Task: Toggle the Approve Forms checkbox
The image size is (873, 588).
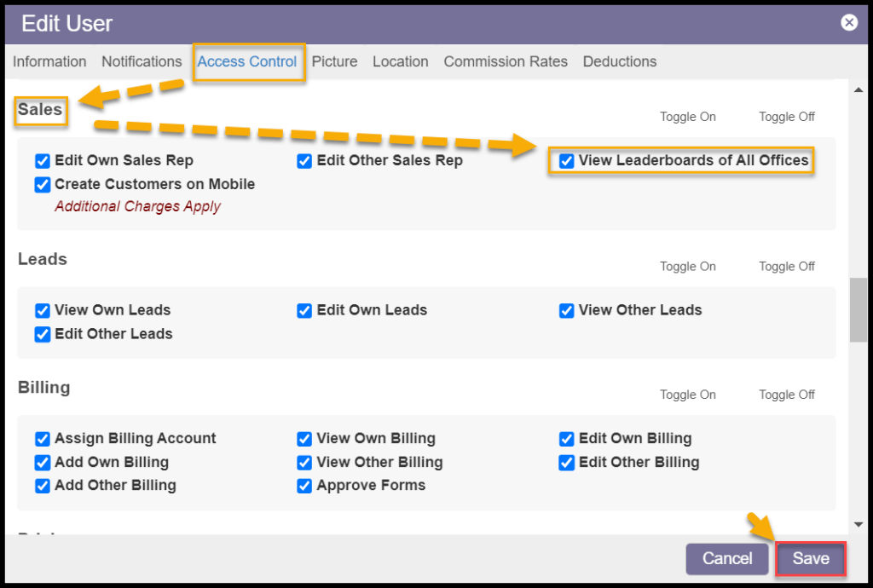Action: click(304, 486)
